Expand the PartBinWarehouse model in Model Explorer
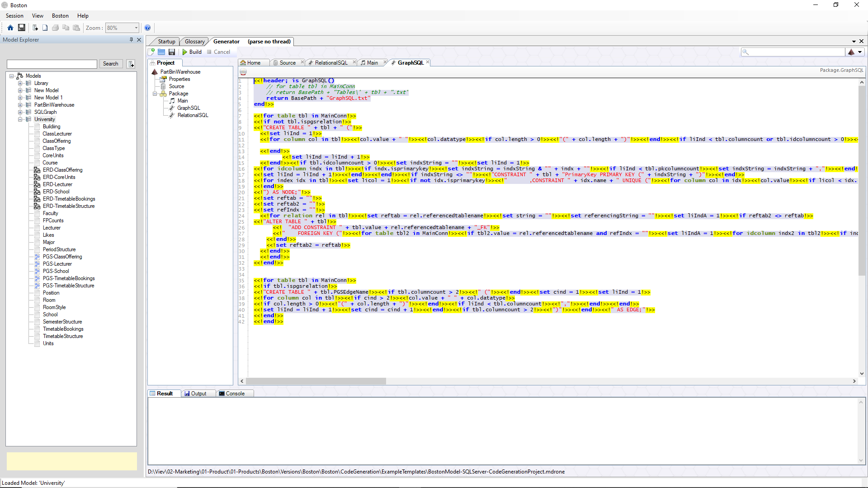868x488 pixels. (20, 105)
